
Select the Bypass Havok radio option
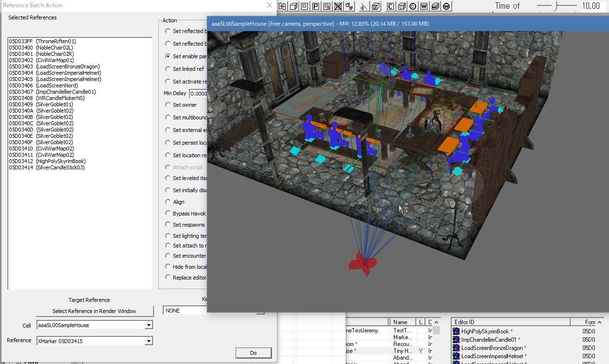tap(168, 214)
